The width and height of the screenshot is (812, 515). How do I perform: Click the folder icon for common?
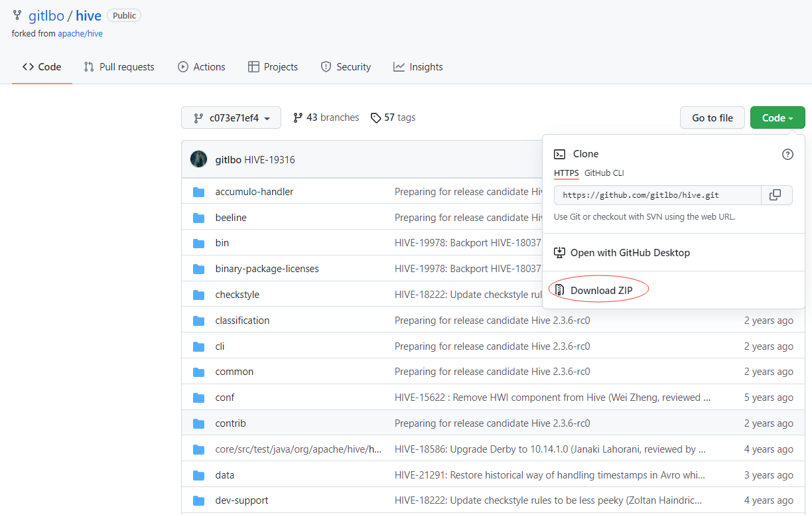click(x=198, y=372)
